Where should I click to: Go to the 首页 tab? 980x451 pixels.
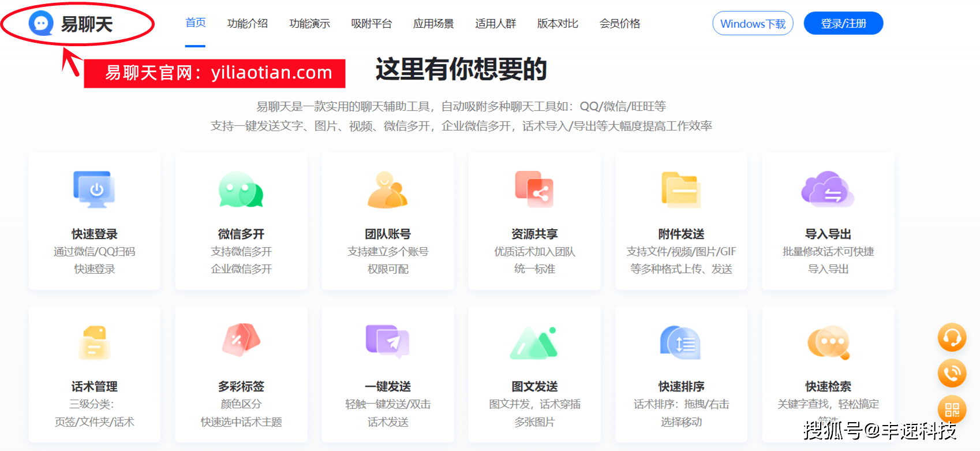196,23
